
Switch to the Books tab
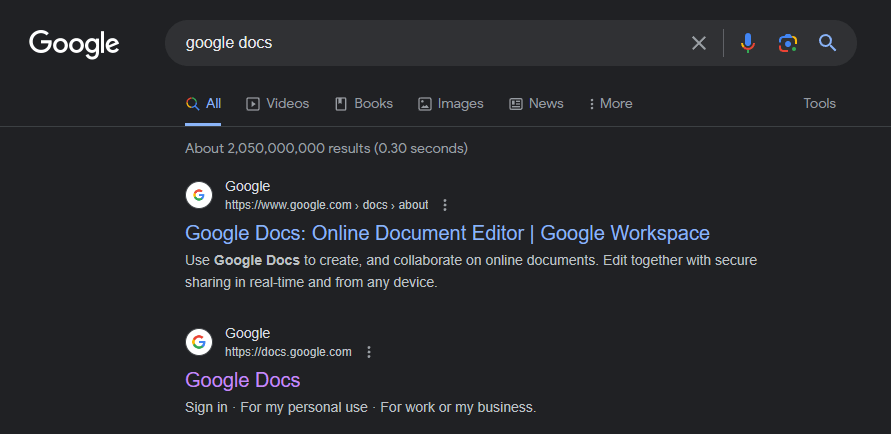364,103
